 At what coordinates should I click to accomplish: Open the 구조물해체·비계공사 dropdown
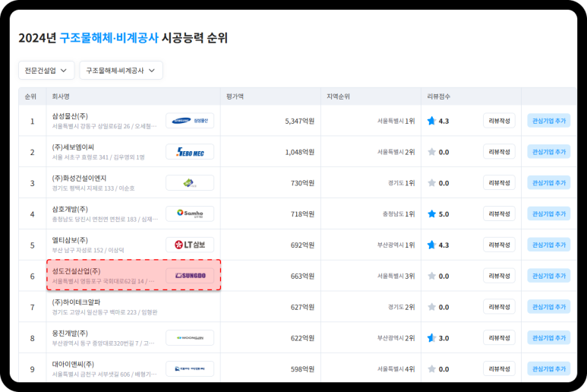(121, 71)
